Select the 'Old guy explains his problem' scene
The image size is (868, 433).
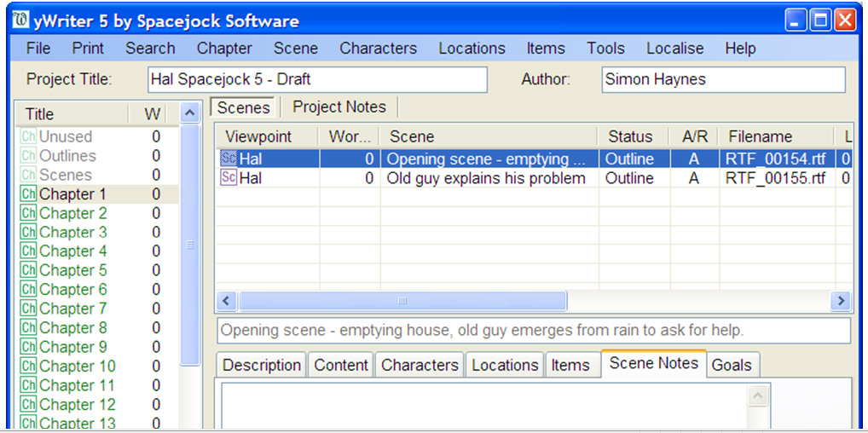click(x=486, y=178)
